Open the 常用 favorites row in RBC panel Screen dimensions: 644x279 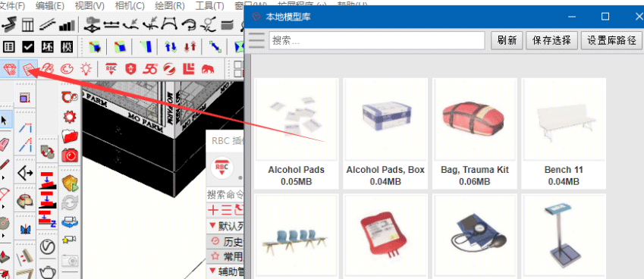[225, 256]
